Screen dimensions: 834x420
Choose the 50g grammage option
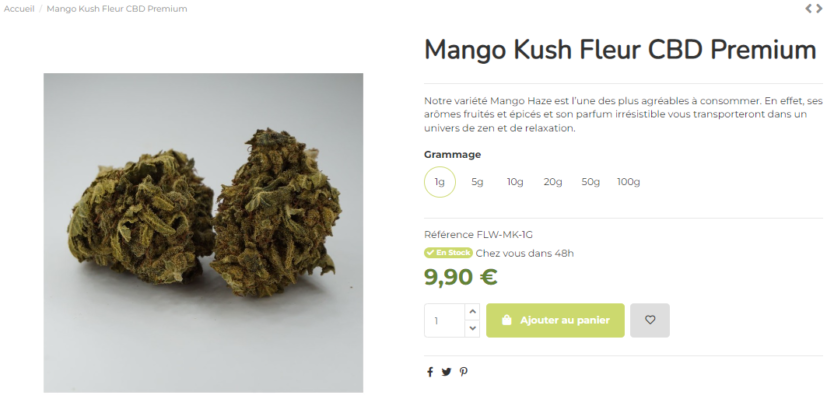590,182
